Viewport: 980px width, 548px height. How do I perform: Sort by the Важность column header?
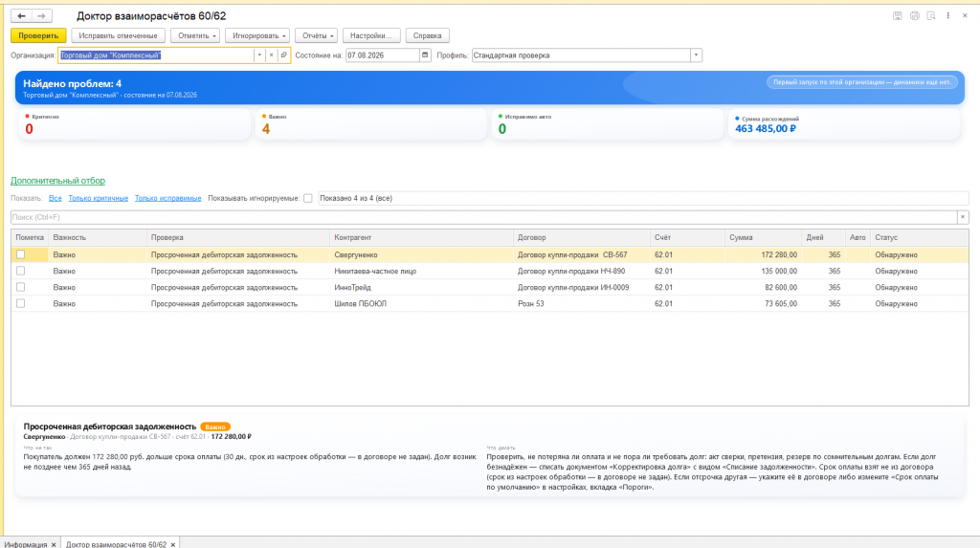point(97,237)
